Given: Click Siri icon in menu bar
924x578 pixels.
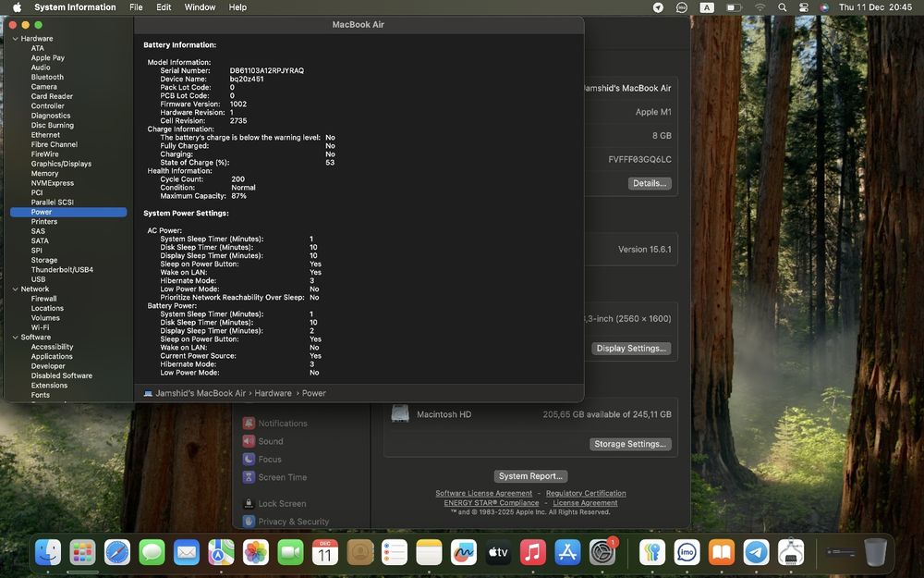Looking at the screenshot, I should click(824, 7).
